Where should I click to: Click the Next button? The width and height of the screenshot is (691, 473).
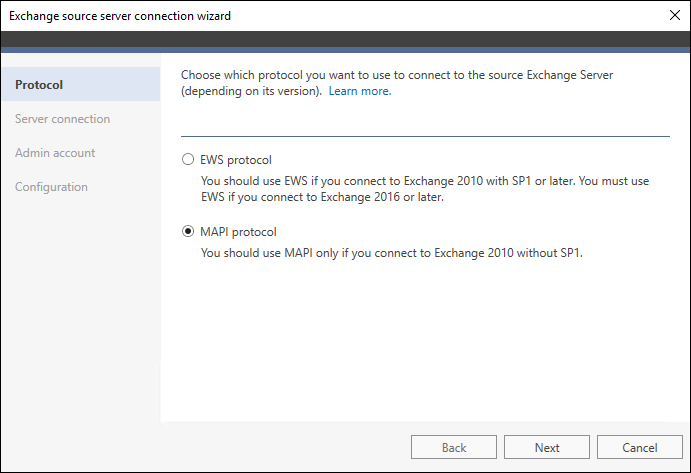(x=546, y=447)
